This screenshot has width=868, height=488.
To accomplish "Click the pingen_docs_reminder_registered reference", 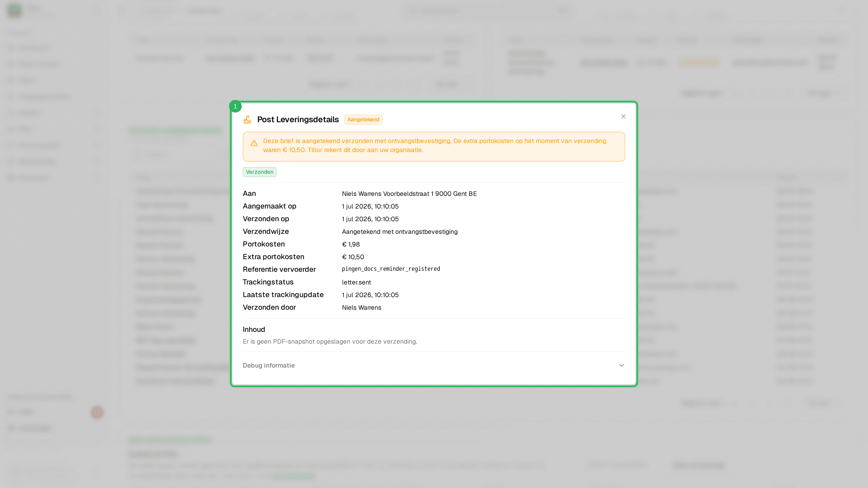I will click(391, 269).
